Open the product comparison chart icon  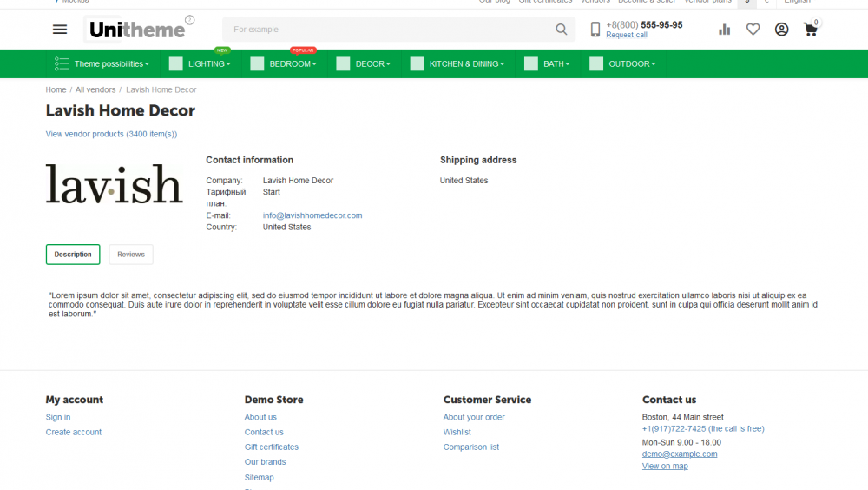click(x=725, y=30)
